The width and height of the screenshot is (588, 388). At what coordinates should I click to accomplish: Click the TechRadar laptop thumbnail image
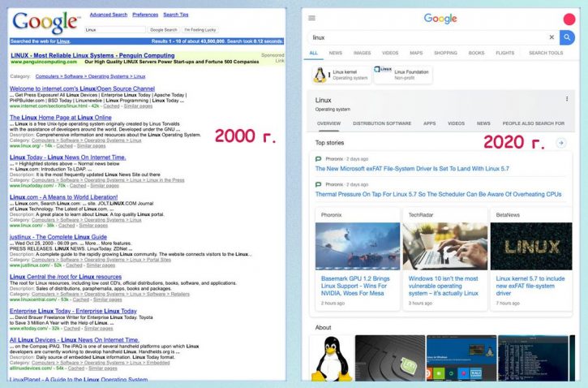444,246
